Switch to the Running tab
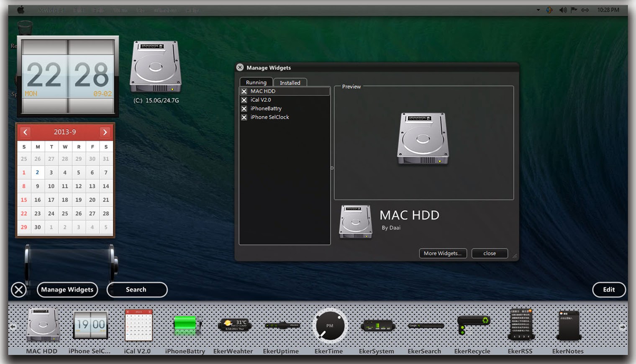The width and height of the screenshot is (636, 364). (x=256, y=82)
